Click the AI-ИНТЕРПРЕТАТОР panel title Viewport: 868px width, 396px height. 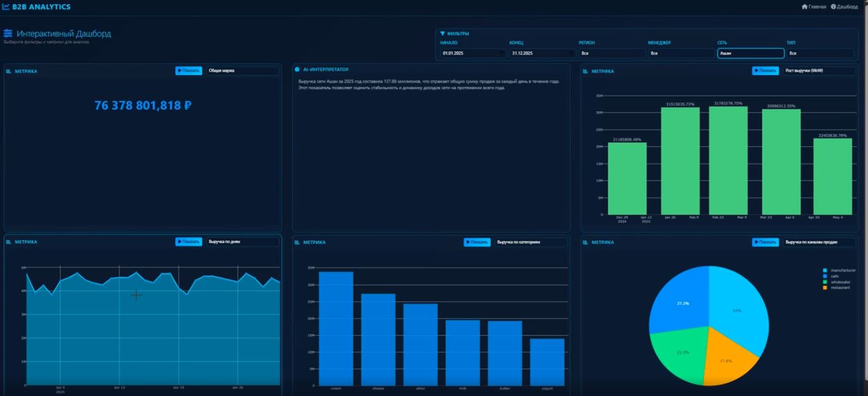(x=325, y=69)
